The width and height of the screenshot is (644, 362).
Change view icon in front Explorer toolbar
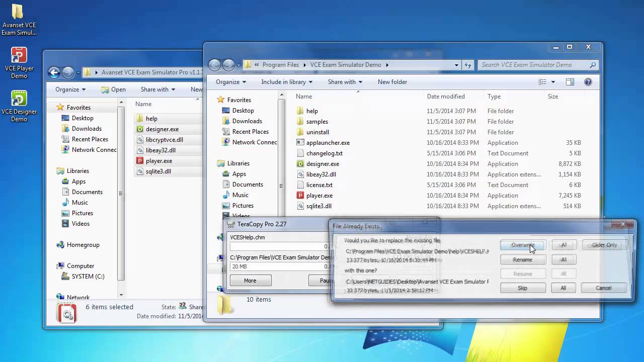click(x=542, y=82)
